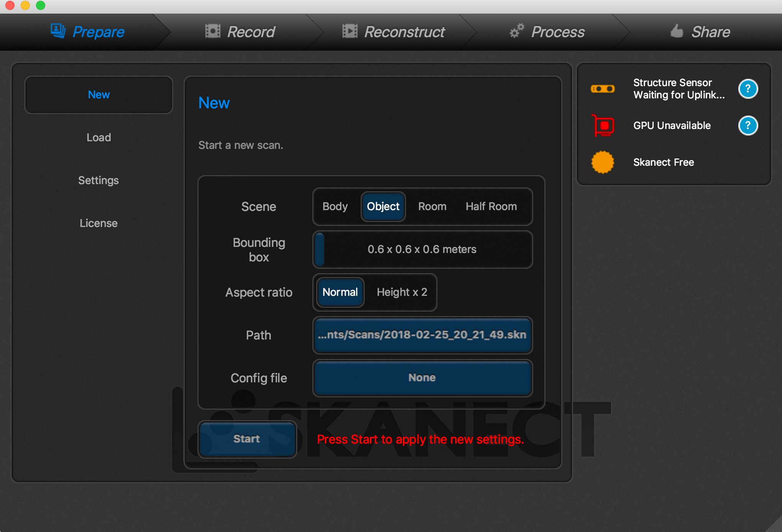Choose Height x 2 aspect ratio
The width and height of the screenshot is (782, 532).
tap(402, 292)
